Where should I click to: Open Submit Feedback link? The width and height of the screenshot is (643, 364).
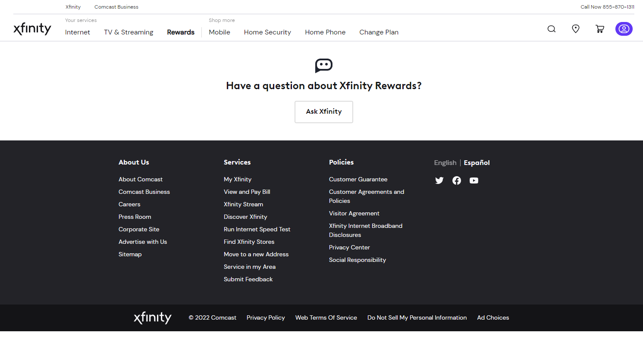pos(248,280)
